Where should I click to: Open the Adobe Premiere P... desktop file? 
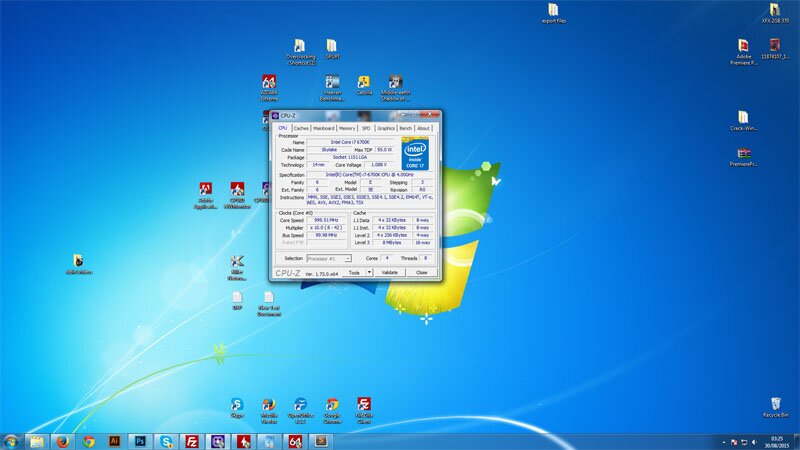click(743, 52)
